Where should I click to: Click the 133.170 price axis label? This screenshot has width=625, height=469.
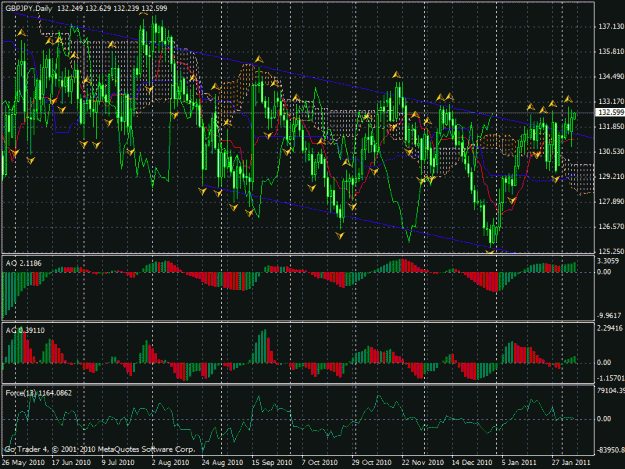[611, 102]
